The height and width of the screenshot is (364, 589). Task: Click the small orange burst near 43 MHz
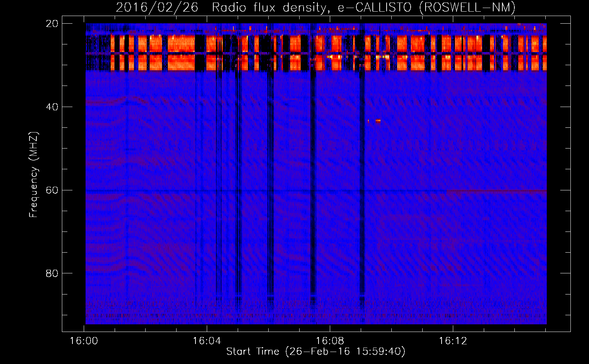click(378, 121)
